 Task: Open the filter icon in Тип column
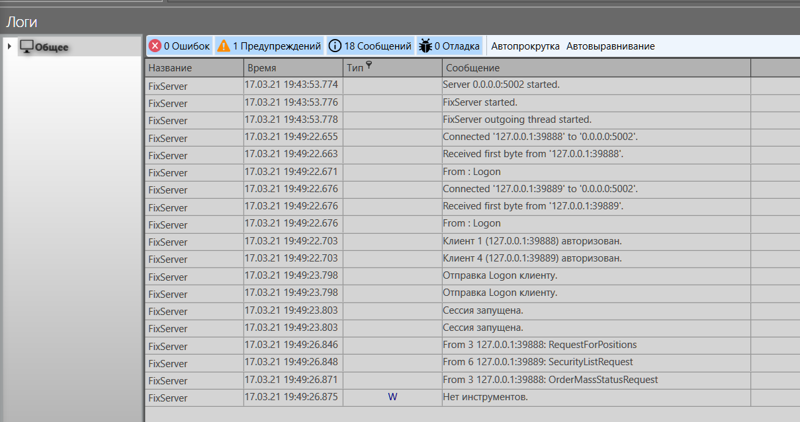point(369,66)
